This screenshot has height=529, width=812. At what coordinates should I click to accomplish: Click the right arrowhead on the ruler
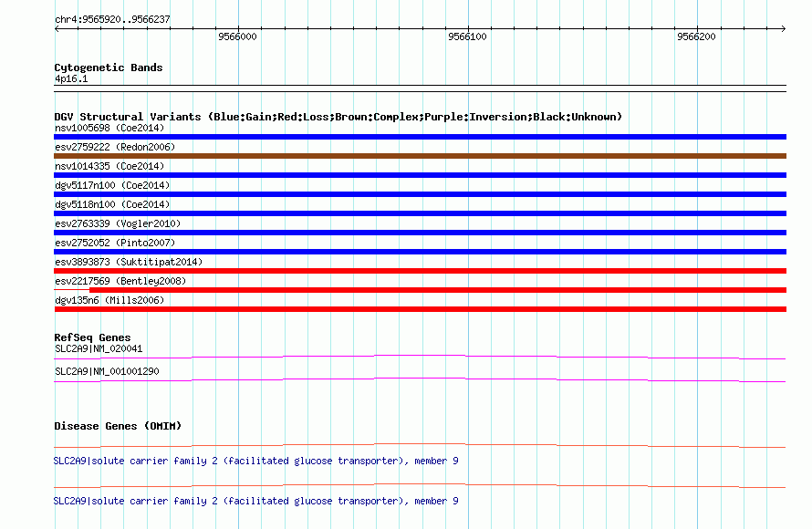783,29
